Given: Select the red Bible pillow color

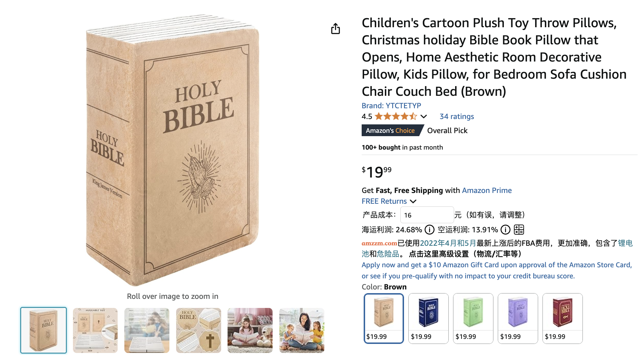Looking at the screenshot, I should click(562, 318).
